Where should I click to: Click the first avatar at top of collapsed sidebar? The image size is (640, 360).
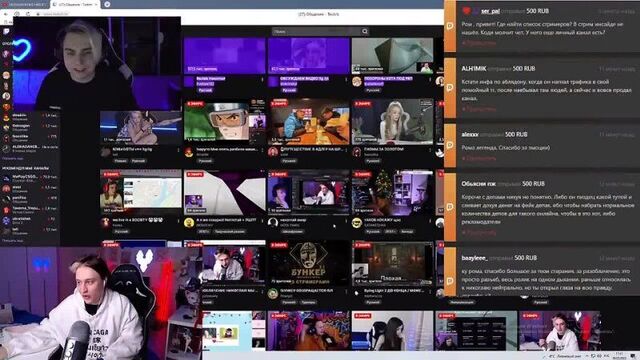click(x=6, y=53)
